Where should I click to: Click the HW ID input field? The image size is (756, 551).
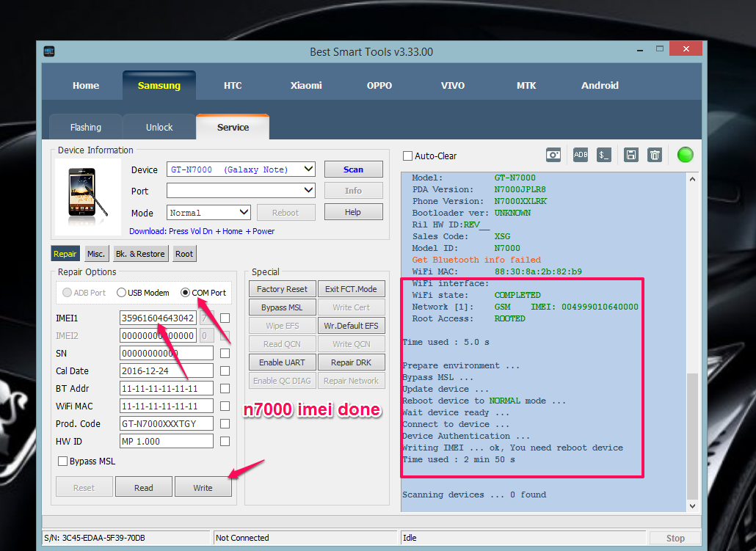pos(167,441)
